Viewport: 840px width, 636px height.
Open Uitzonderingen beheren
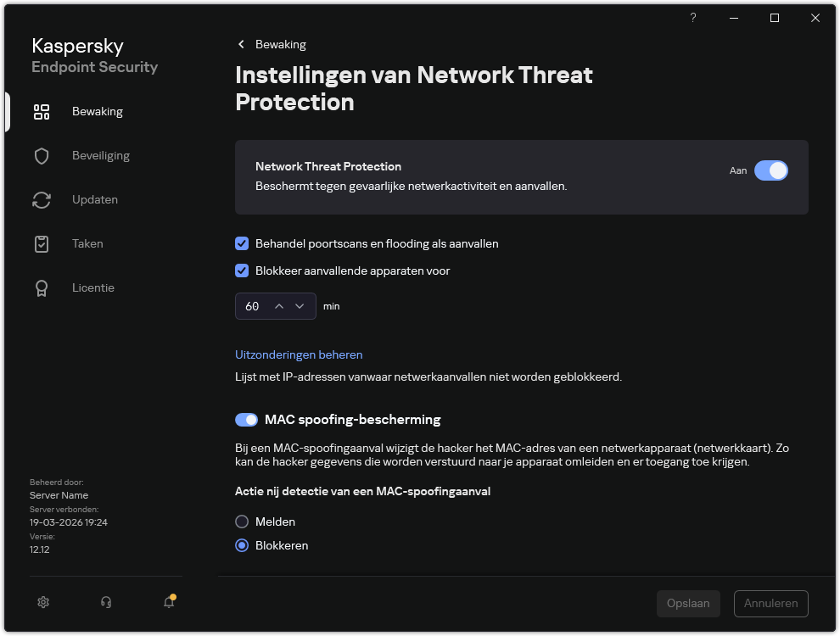coord(299,354)
